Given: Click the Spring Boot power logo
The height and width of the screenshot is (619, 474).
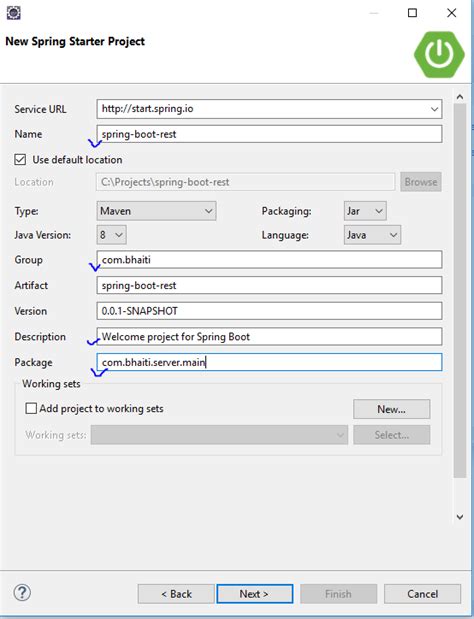Looking at the screenshot, I should [x=440, y=54].
